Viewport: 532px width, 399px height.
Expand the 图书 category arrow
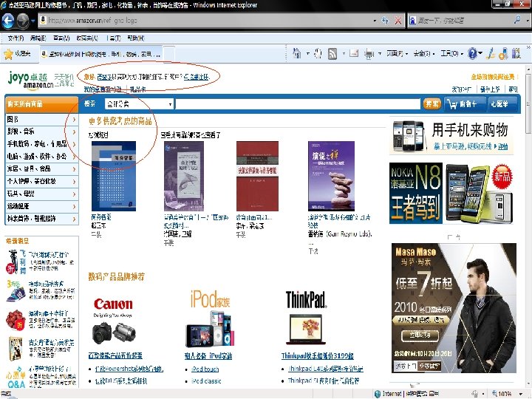(x=74, y=120)
